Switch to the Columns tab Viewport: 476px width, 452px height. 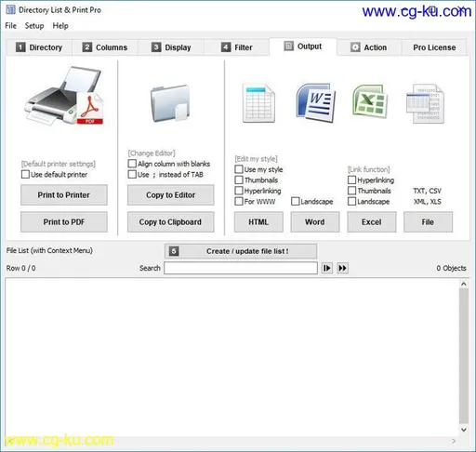pyautogui.click(x=105, y=47)
